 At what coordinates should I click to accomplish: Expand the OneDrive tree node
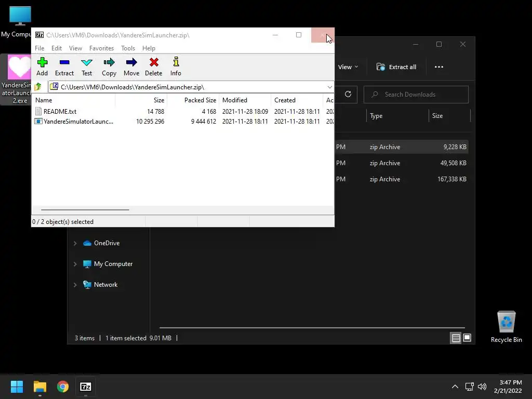click(75, 243)
